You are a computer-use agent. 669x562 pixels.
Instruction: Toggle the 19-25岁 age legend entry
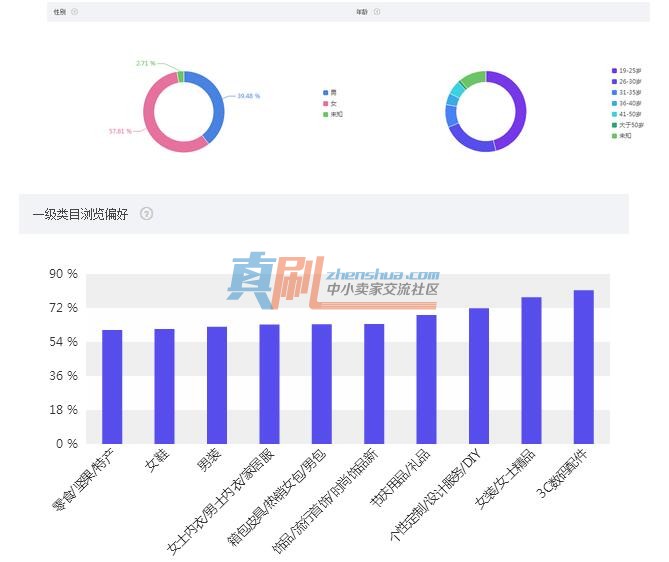click(x=626, y=70)
